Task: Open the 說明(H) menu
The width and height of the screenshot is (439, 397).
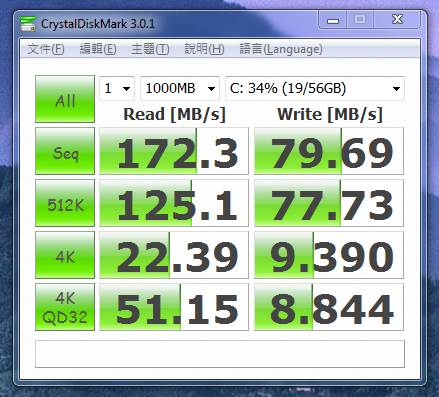Action: pyautogui.click(x=204, y=49)
